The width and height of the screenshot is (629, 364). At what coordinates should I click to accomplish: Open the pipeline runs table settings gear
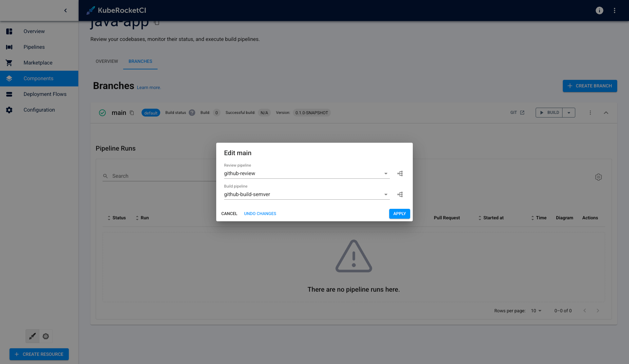pyautogui.click(x=599, y=177)
